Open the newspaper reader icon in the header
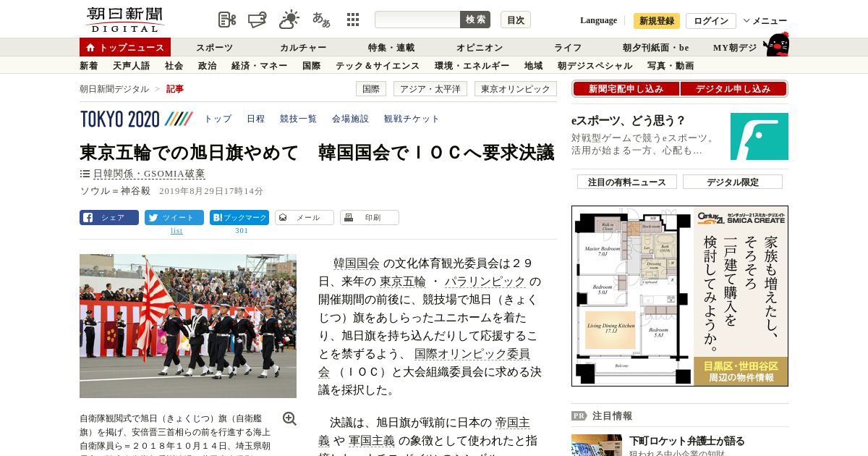Screen dimensions: 868x456 pyautogui.click(x=227, y=20)
